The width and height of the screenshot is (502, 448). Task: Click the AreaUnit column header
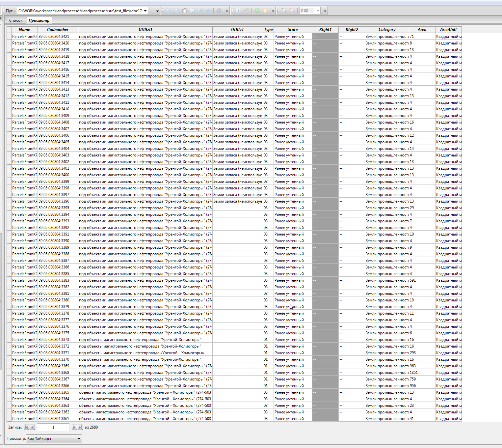(x=449, y=30)
